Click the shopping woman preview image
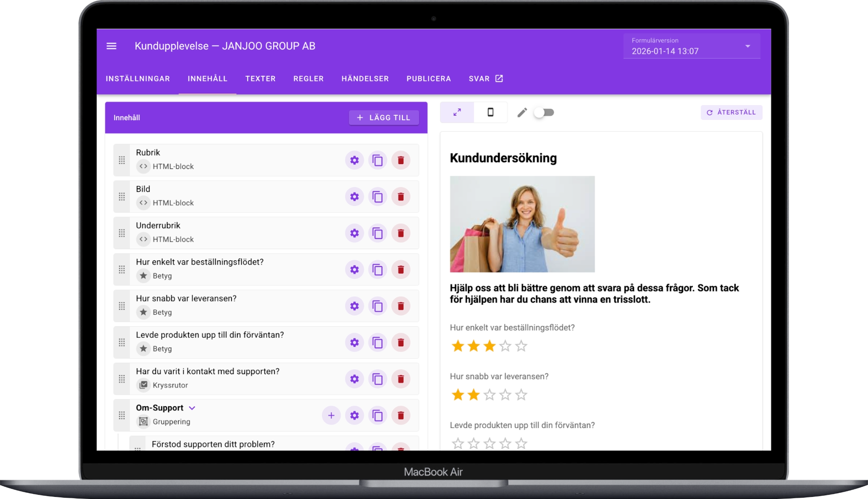This screenshot has width=868, height=499. (x=522, y=224)
